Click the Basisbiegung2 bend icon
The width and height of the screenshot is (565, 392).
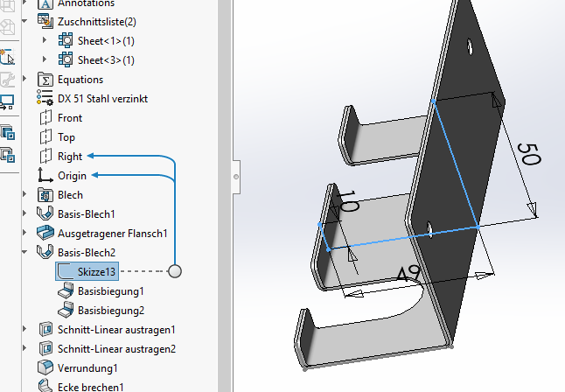click(66, 310)
